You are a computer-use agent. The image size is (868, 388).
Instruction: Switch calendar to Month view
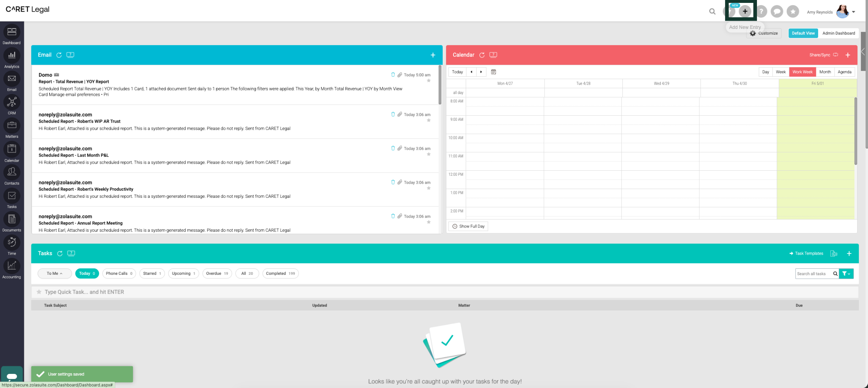click(x=825, y=72)
